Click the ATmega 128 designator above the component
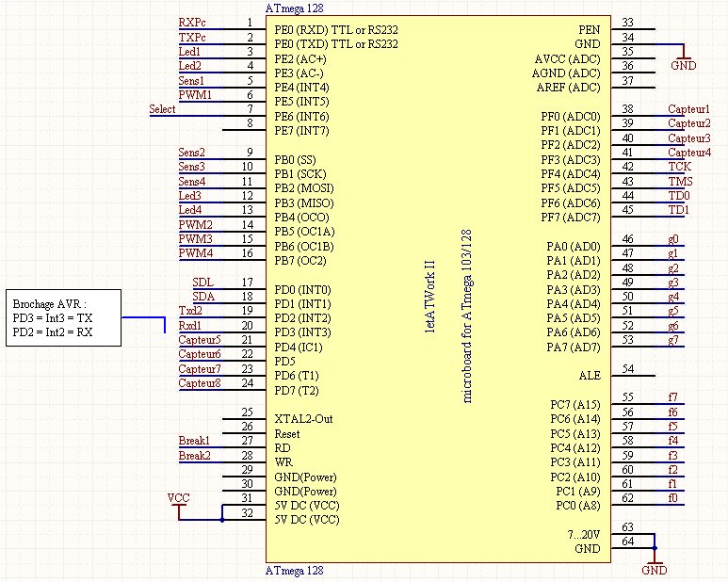 [297, 8]
